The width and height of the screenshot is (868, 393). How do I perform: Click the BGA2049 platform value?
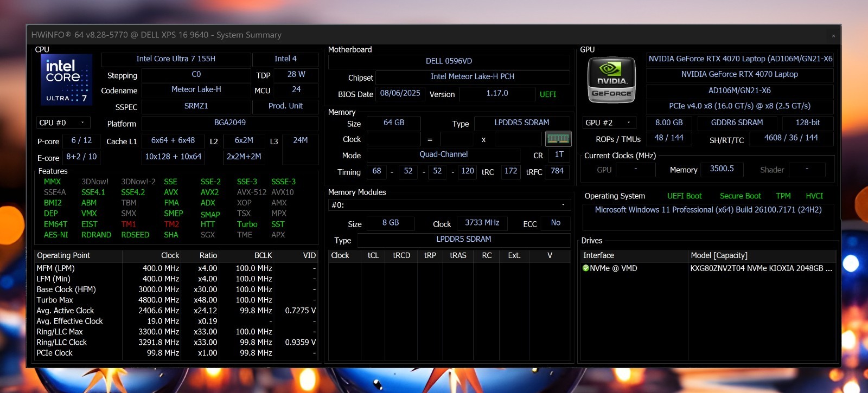230,123
